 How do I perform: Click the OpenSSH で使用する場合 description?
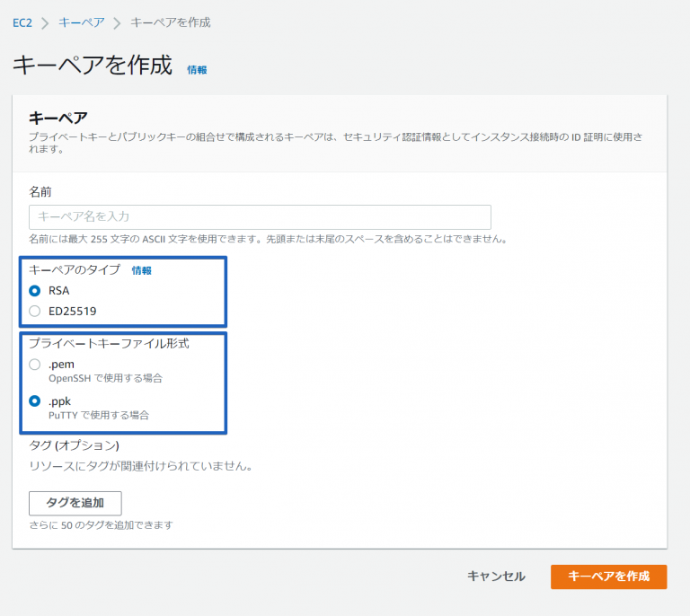pos(105,379)
